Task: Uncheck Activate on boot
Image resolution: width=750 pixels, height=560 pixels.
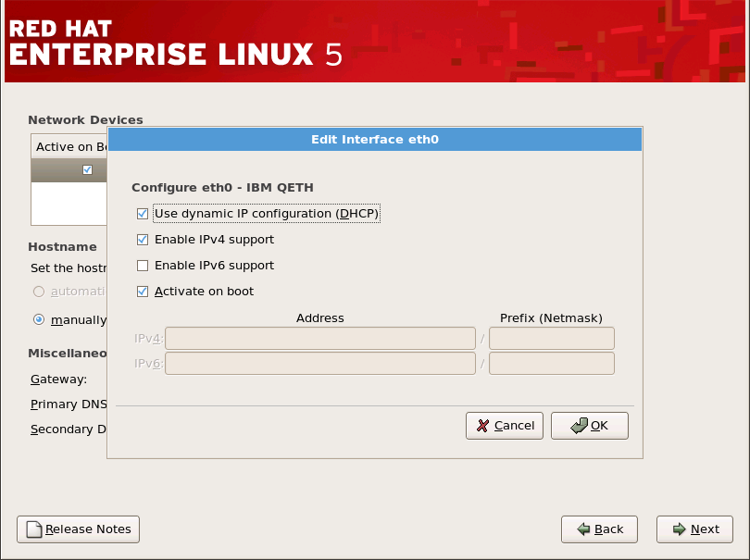Action: pyautogui.click(x=143, y=291)
